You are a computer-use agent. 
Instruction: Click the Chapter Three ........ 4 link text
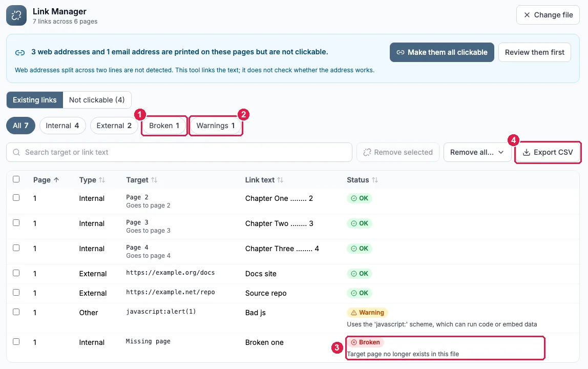coord(282,249)
